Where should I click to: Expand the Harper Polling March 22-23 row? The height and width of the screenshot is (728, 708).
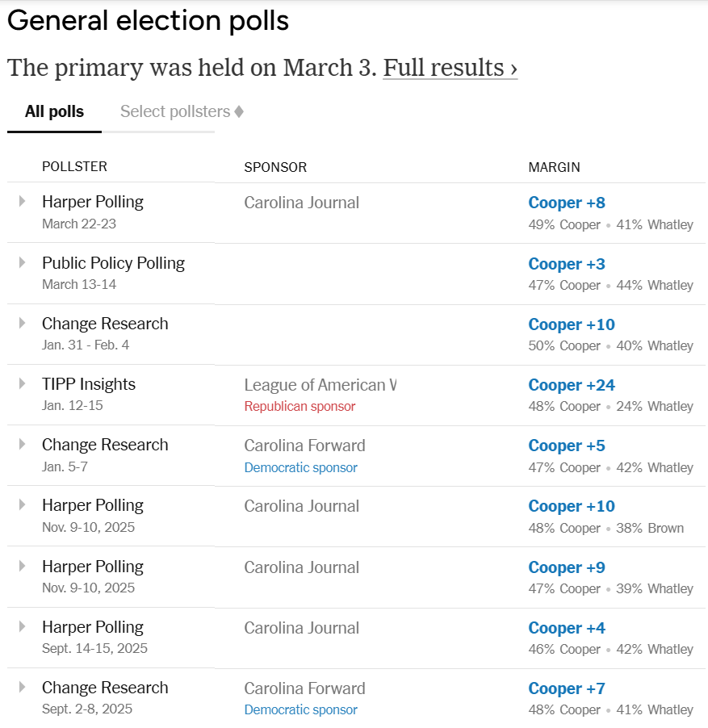click(x=23, y=201)
